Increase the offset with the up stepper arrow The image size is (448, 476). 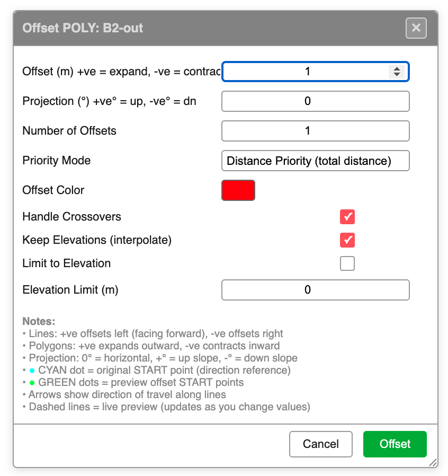point(396,68)
